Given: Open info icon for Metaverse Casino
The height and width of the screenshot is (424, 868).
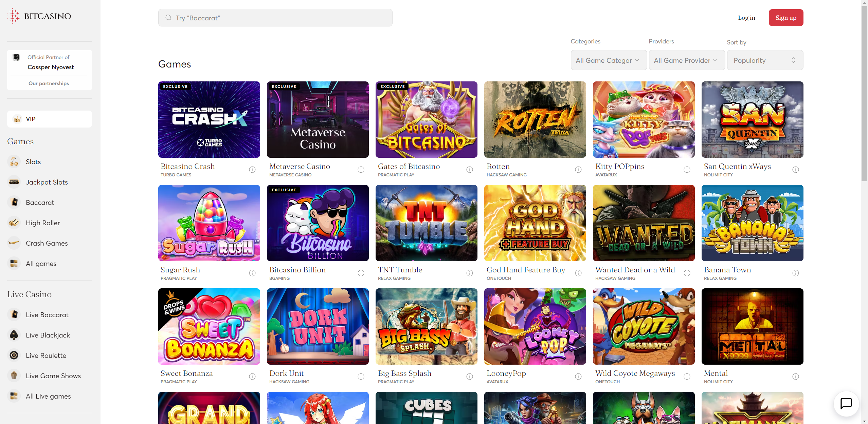Looking at the screenshot, I should (x=361, y=170).
